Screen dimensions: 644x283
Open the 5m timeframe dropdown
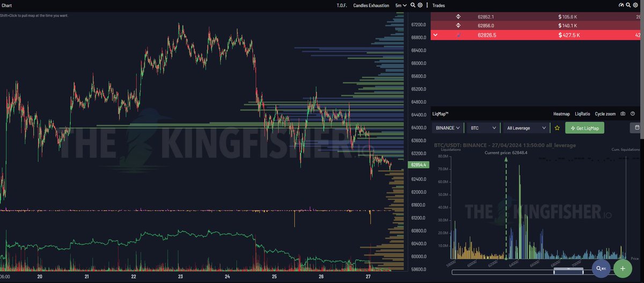point(401,5)
